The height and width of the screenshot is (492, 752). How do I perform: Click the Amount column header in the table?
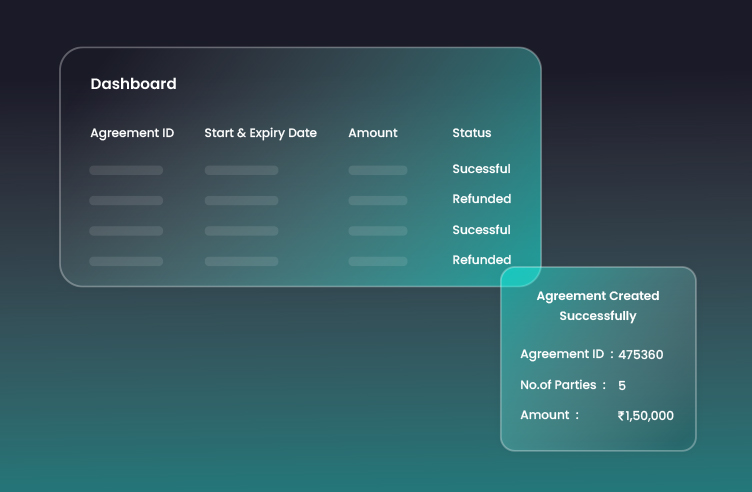pos(372,133)
